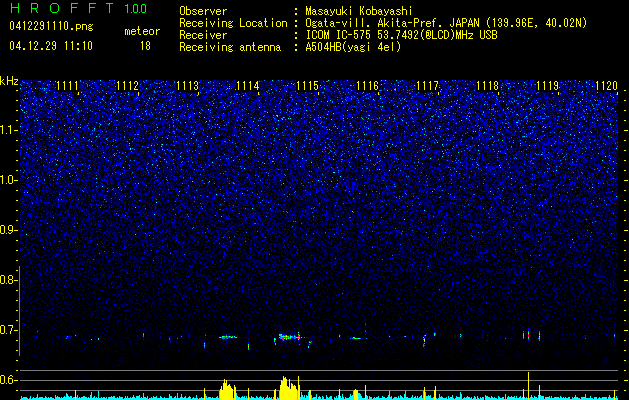Click the 1118 time marker

pyautogui.click(x=487, y=85)
